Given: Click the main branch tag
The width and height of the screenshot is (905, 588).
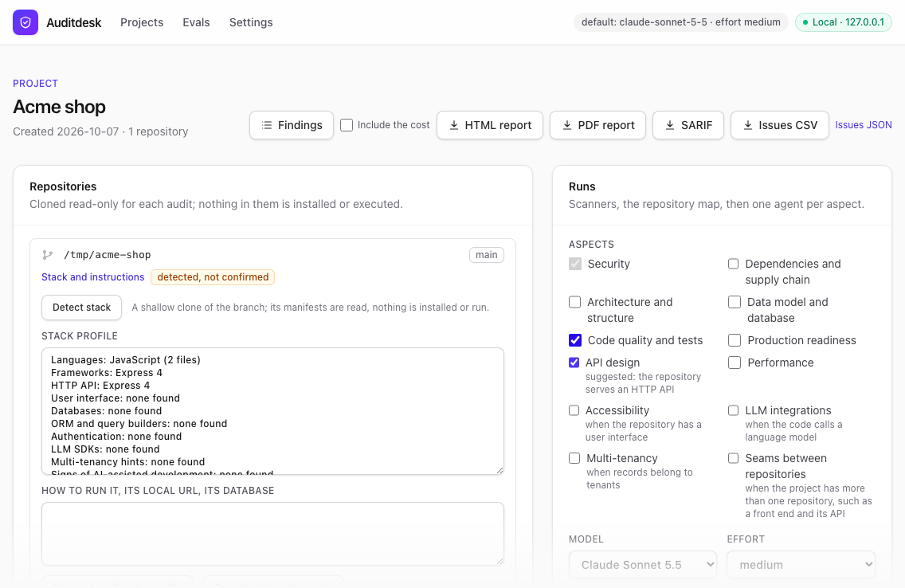Looking at the screenshot, I should (x=487, y=255).
